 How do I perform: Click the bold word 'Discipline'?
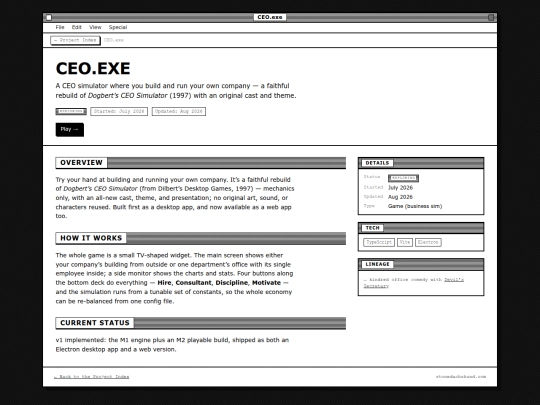pos(231,283)
